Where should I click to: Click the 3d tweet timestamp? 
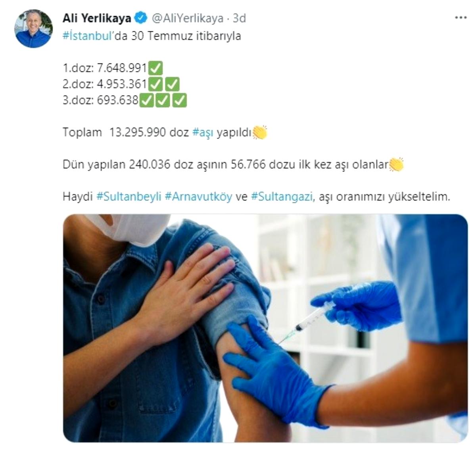(239, 18)
